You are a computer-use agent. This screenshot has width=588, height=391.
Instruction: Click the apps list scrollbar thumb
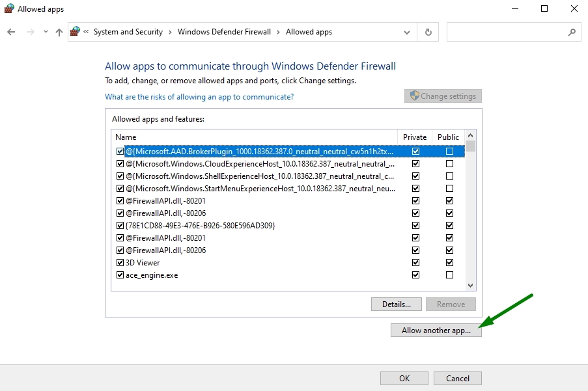[470, 146]
